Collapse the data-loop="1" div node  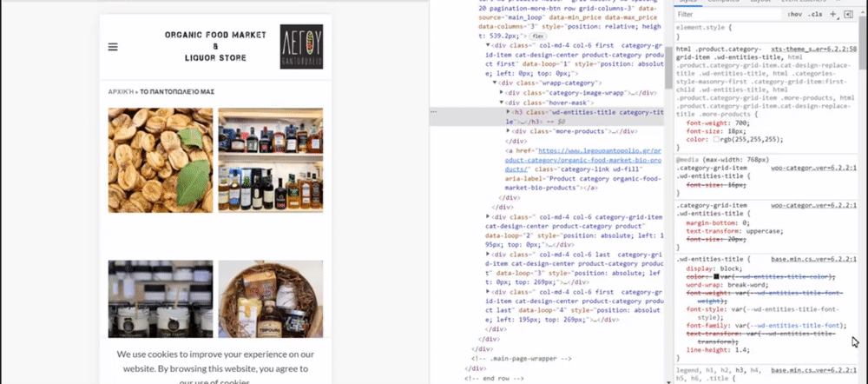point(488,45)
